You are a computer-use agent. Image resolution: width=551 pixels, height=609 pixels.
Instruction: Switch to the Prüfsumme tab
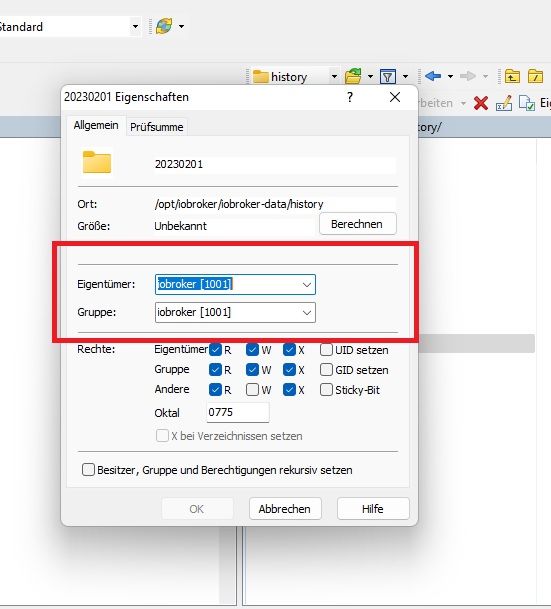156,127
